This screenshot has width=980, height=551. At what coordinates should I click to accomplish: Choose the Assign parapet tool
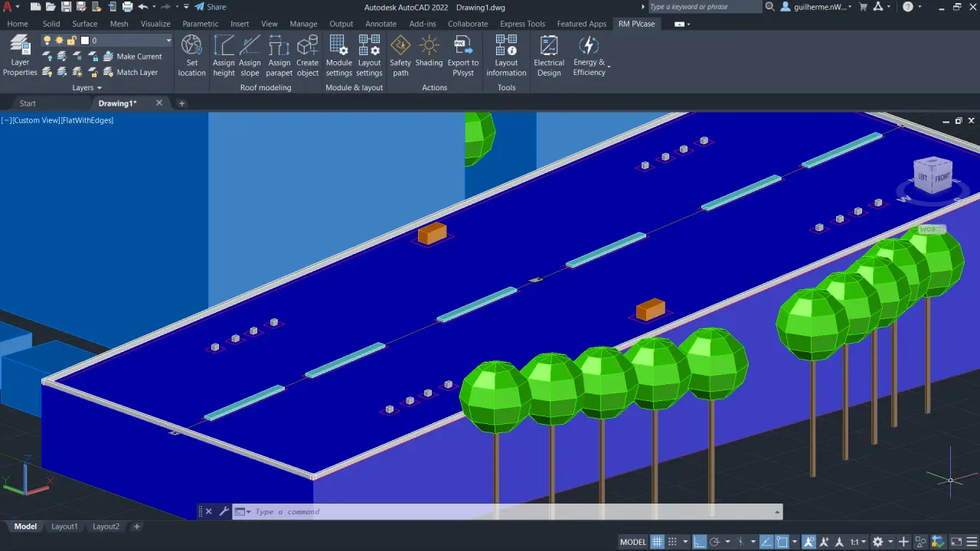click(279, 56)
